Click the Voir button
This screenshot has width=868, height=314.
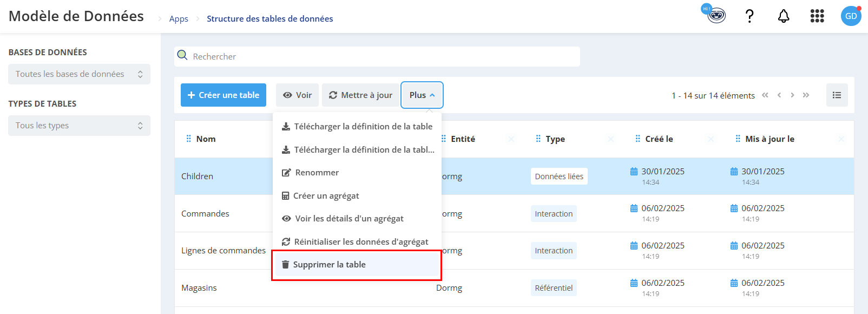click(297, 95)
